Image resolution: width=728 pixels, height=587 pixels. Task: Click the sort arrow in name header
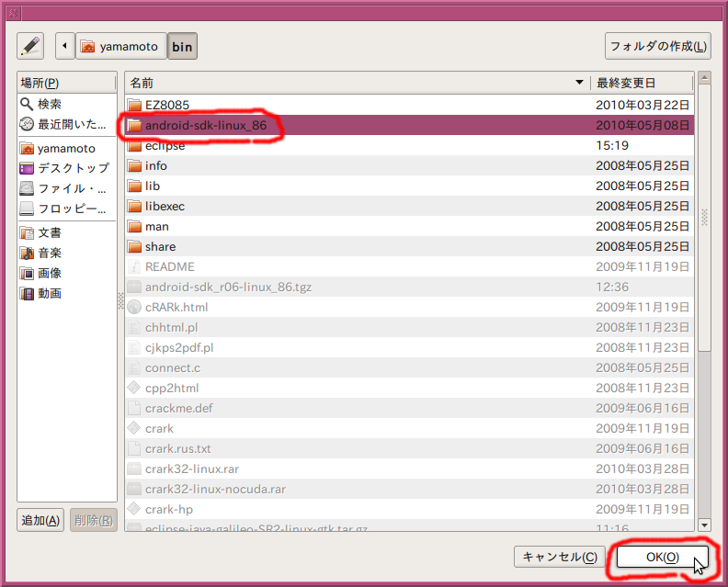coord(579,83)
